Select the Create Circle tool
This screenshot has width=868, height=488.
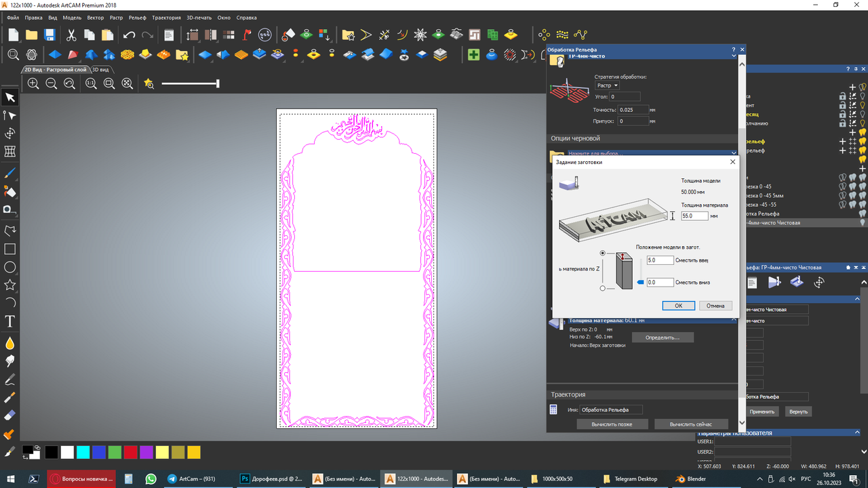click(10, 267)
